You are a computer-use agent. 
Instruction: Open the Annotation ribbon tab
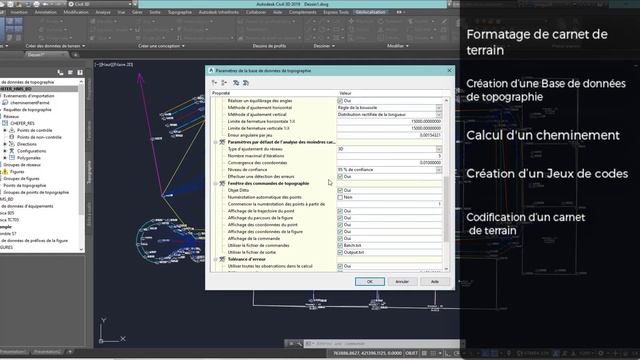coord(46,12)
